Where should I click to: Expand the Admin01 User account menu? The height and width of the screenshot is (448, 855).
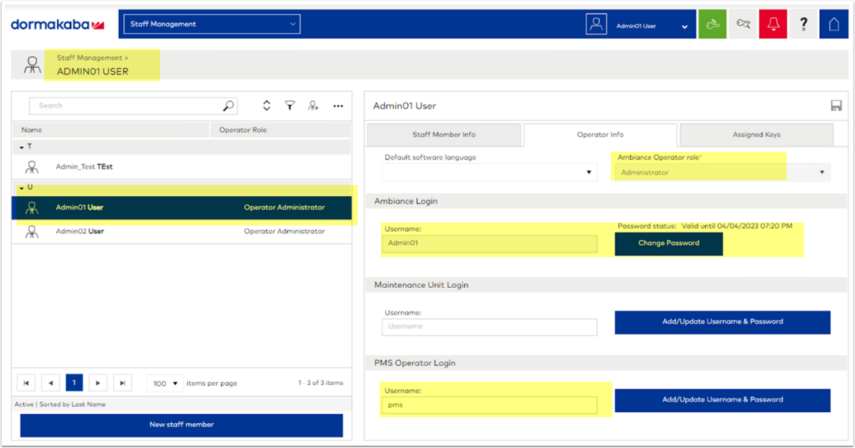(x=684, y=27)
